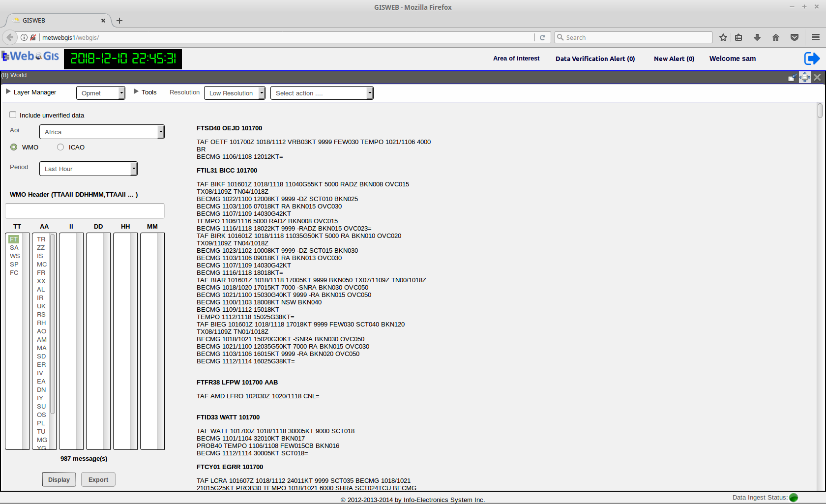Click the Display button

click(59, 479)
